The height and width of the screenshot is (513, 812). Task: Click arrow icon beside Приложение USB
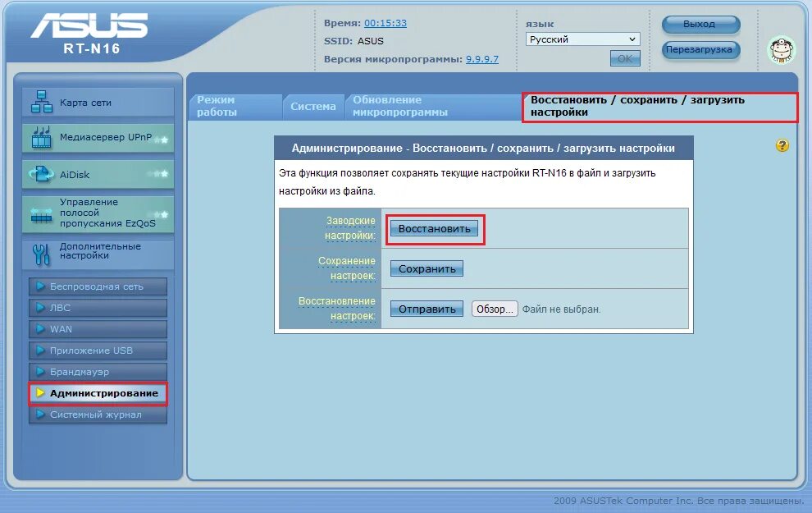[x=40, y=350]
